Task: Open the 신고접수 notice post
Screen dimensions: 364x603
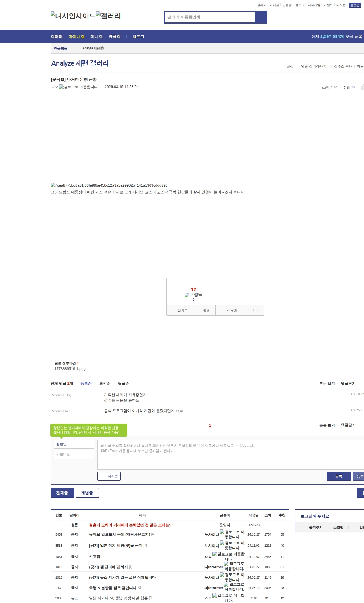Action: (96, 556)
